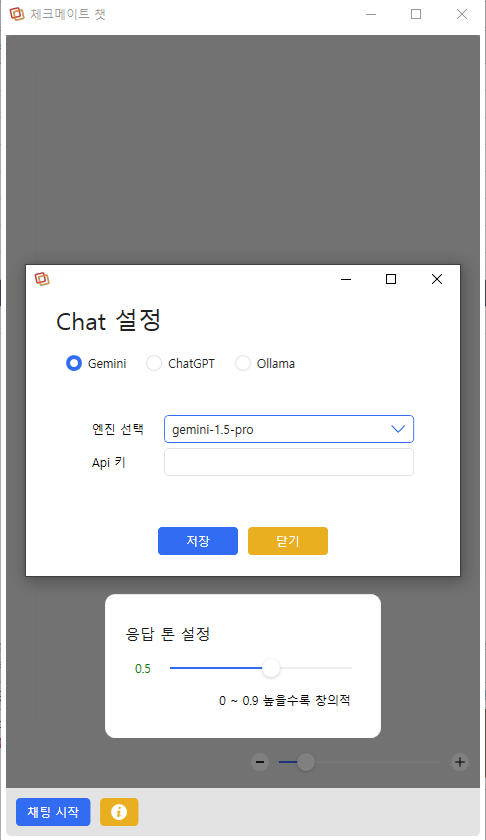The height and width of the screenshot is (840, 486).
Task: Click the 체크메이트 챗 app logo icon
Action: click(x=17, y=14)
